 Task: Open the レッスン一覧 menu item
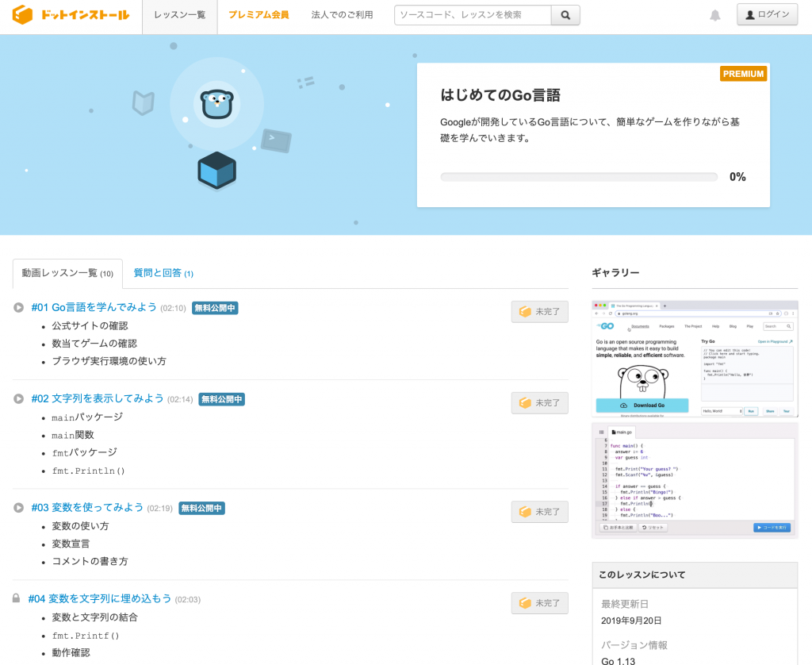(180, 15)
